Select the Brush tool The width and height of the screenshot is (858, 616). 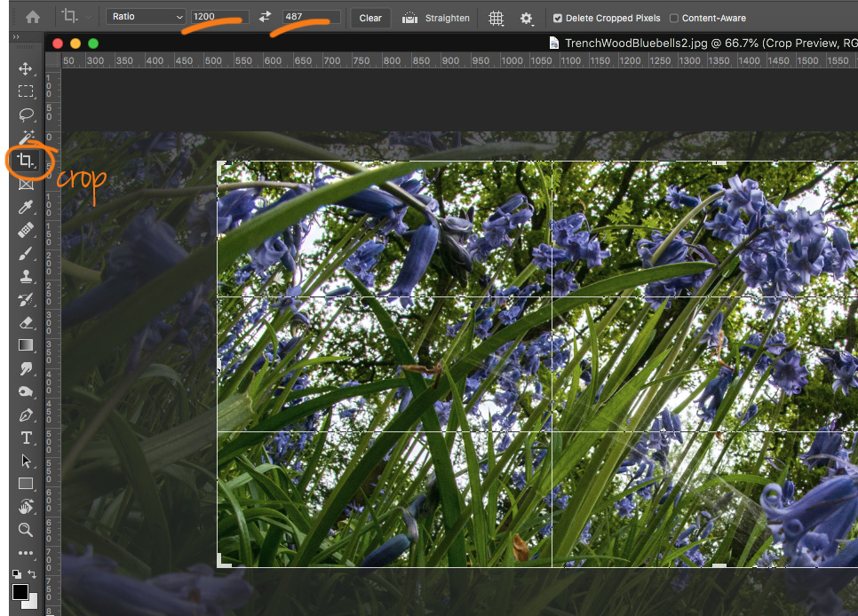point(26,253)
